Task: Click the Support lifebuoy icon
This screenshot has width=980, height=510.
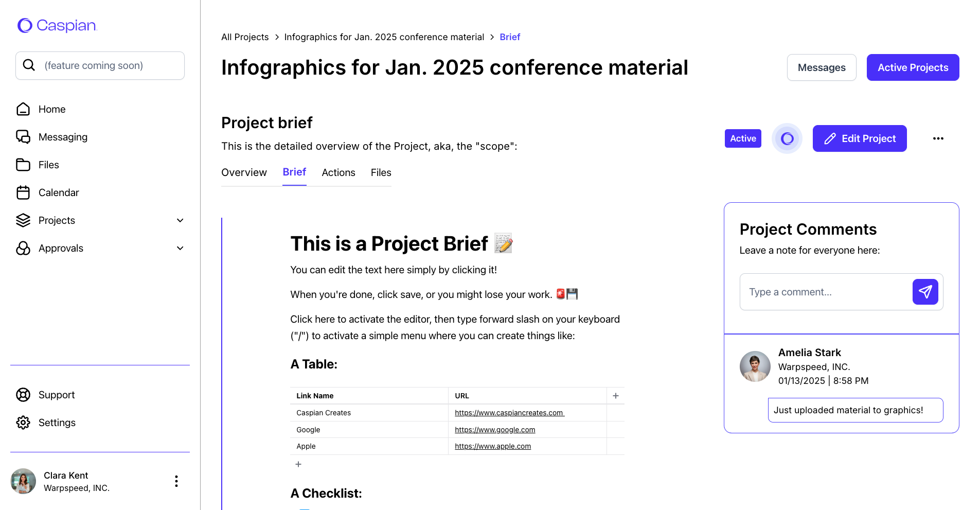Action: 23,395
